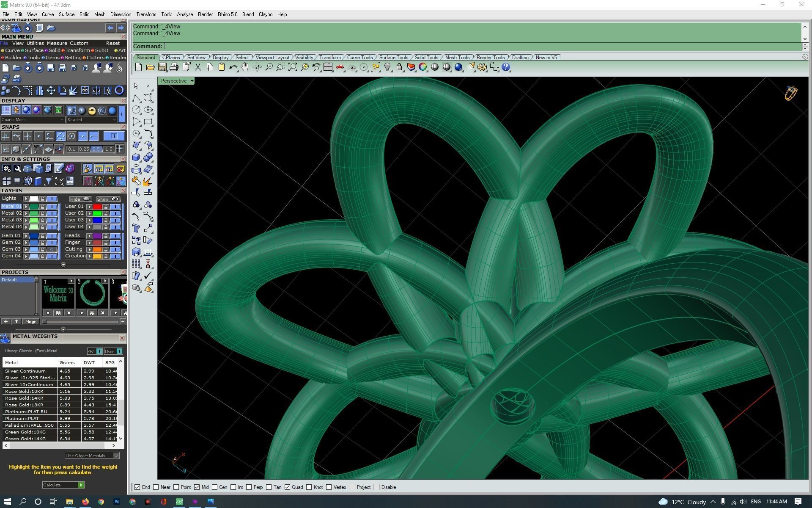Expand the User 01 layer arrow
This screenshot has height=508, width=812.
pyautogui.click(x=90, y=207)
